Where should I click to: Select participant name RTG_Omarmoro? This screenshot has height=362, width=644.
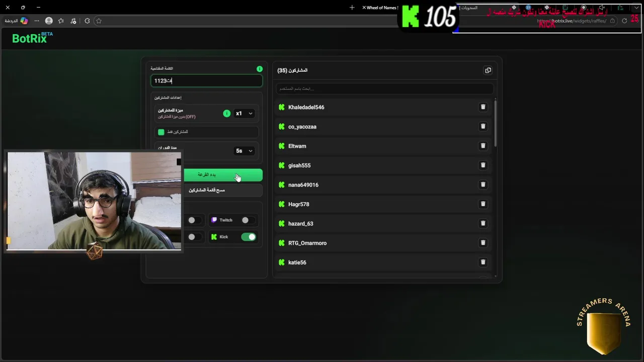point(307,243)
